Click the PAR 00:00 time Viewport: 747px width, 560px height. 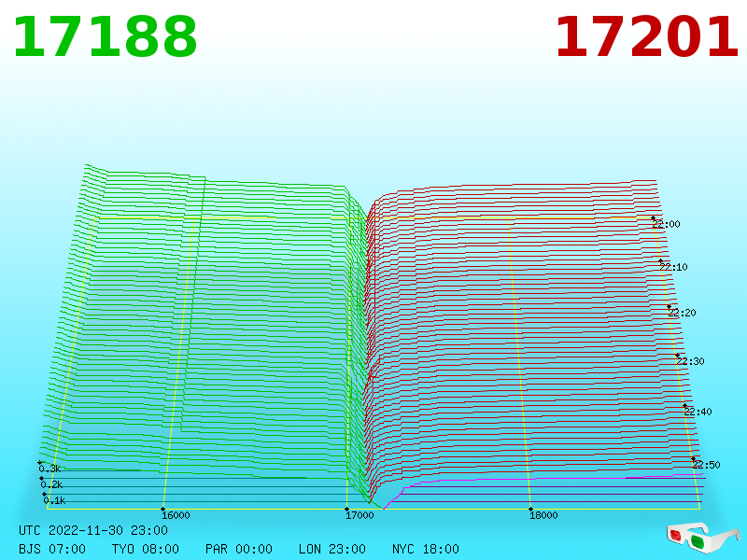click(239, 549)
